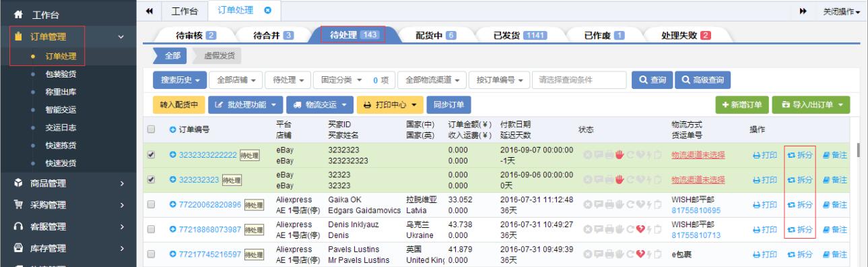Image resolution: width=868 pixels, height=267 pixels.
Task: Click red hand status icon in order 323232323 row
Action: pyautogui.click(x=619, y=179)
